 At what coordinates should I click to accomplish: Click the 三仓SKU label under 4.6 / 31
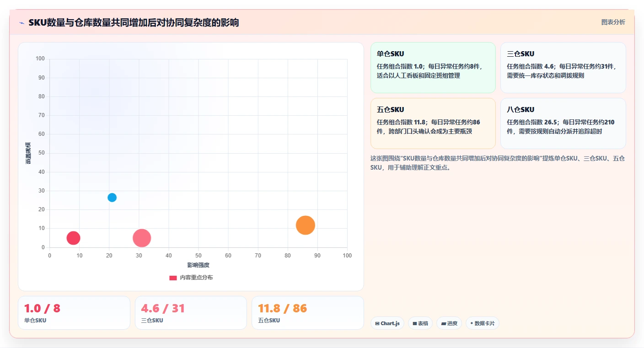152,321
